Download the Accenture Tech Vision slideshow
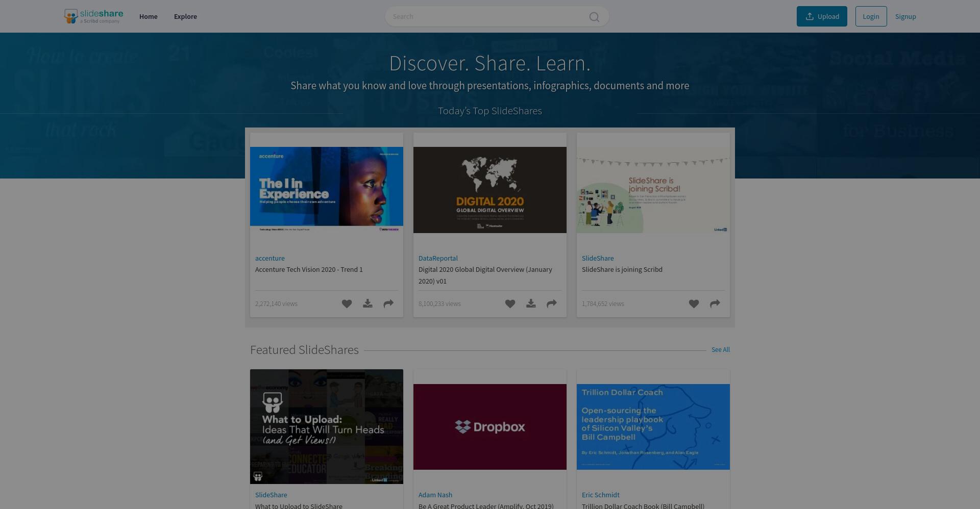Viewport: 980px width, 509px height. coord(367,304)
